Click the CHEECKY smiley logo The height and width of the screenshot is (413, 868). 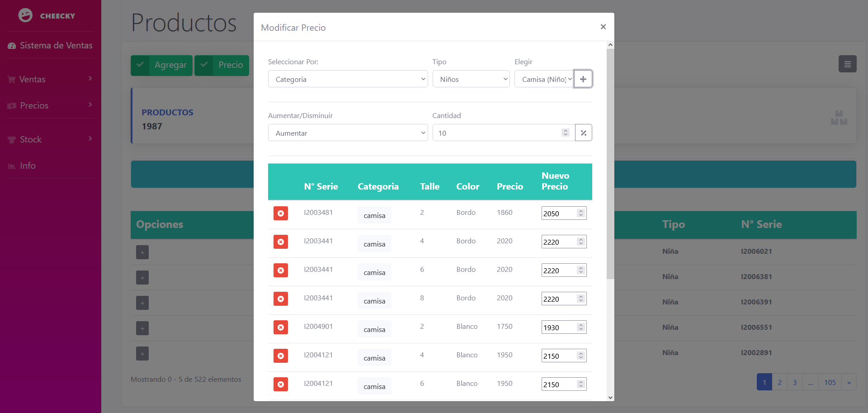point(25,15)
